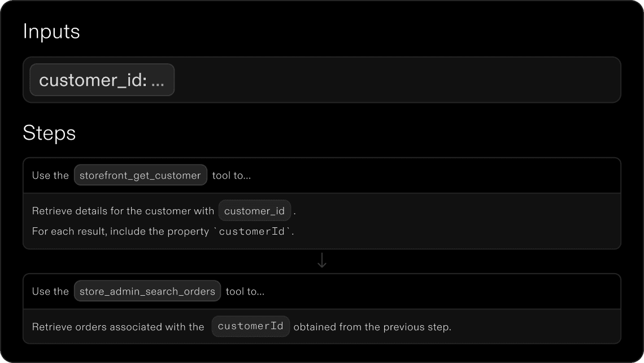
Task: Select the customer_id variable chip in step one
Action: [254, 211]
